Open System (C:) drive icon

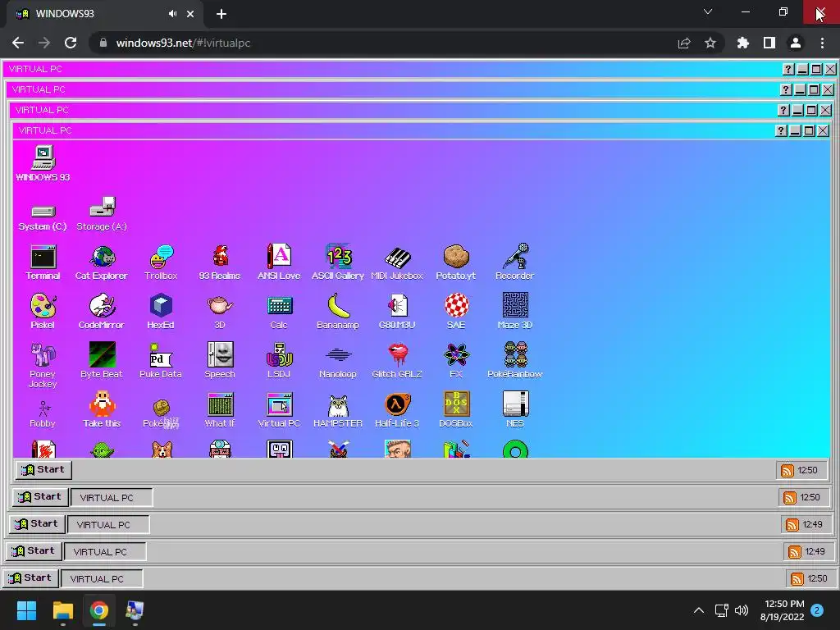tap(43, 217)
